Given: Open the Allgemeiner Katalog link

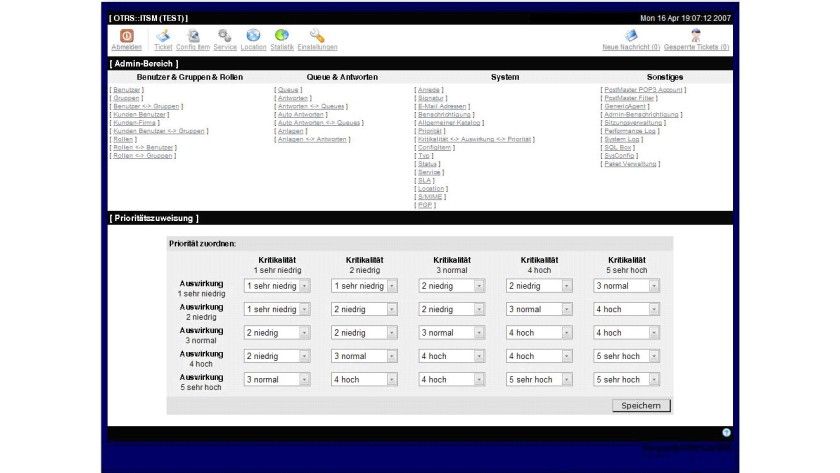Looking at the screenshot, I should point(449,123).
